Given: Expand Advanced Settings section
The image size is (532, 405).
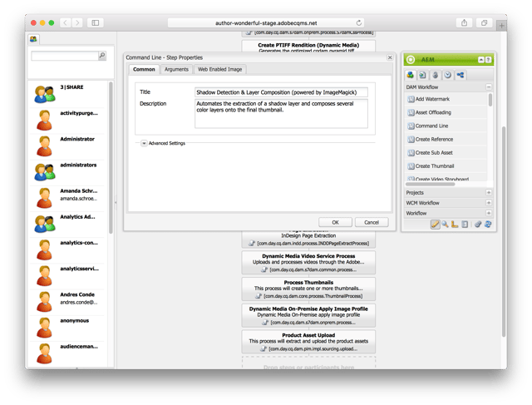Looking at the screenshot, I should pyautogui.click(x=144, y=143).
